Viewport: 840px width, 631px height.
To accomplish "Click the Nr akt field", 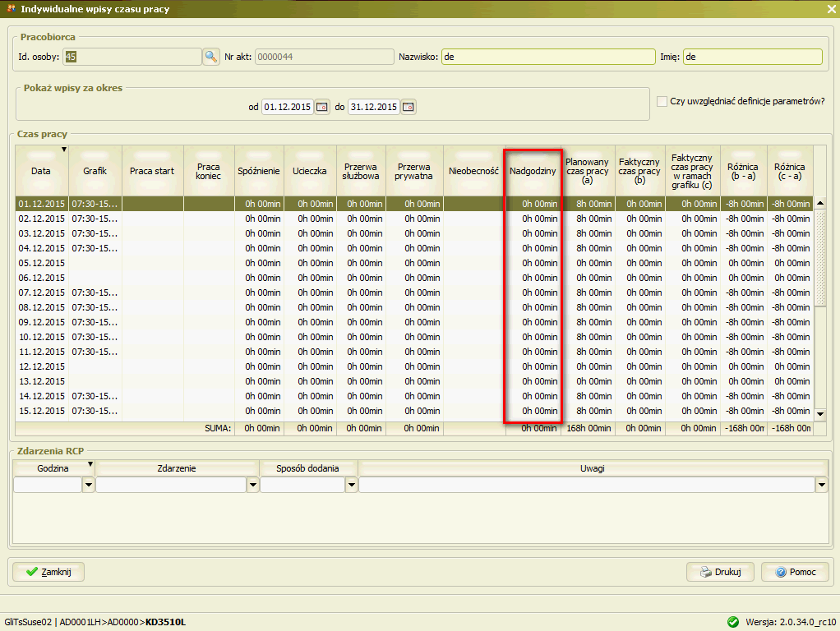I will tap(325, 57).
